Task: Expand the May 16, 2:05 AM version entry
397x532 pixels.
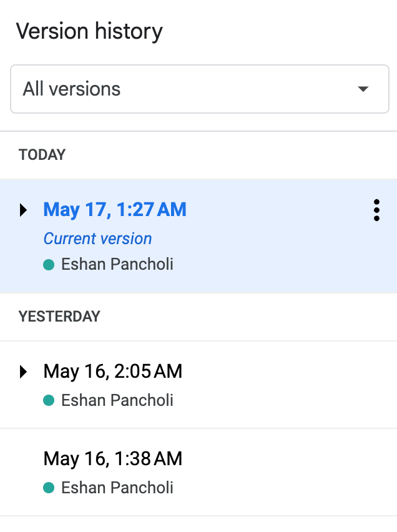Action: pos(24,371)
